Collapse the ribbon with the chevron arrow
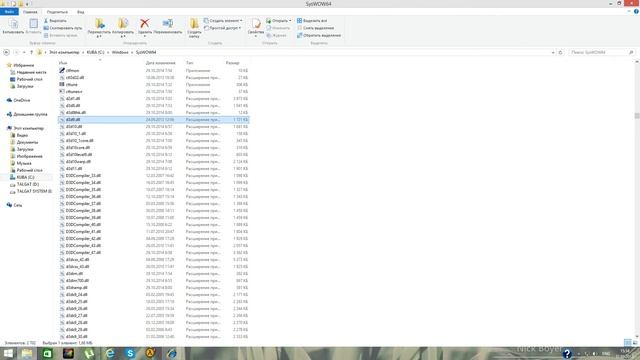Image resolution: width=640 pixels, height=360 pixels. [629, 11]
